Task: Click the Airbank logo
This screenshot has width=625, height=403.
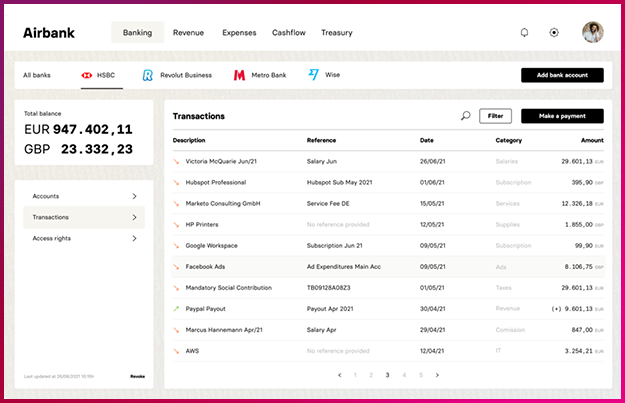Action: tap(49, 33)
